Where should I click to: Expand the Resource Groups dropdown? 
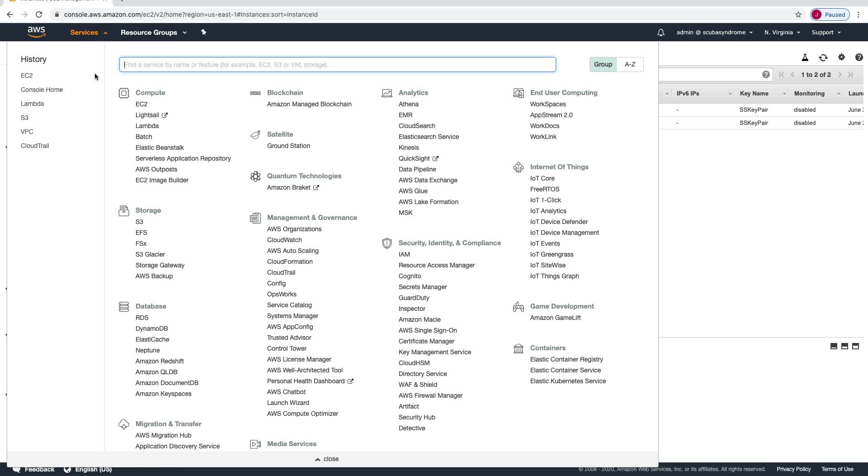coord(153,33)
